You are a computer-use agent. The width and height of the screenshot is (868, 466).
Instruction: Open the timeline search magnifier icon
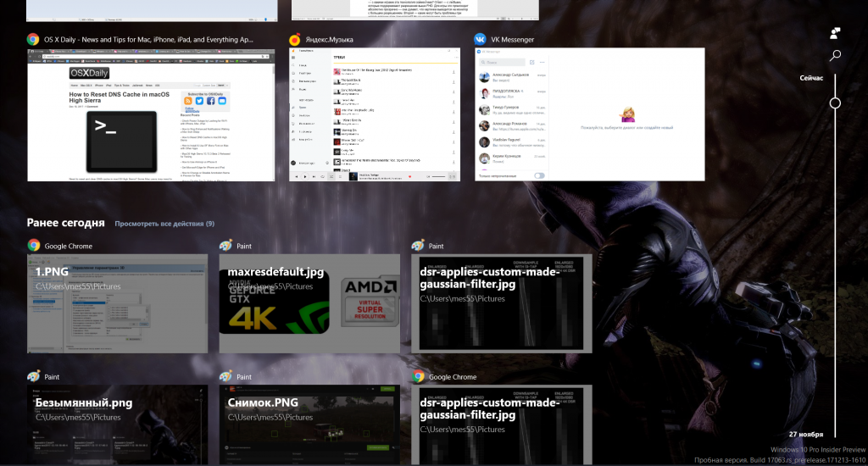tap(835, 55)
